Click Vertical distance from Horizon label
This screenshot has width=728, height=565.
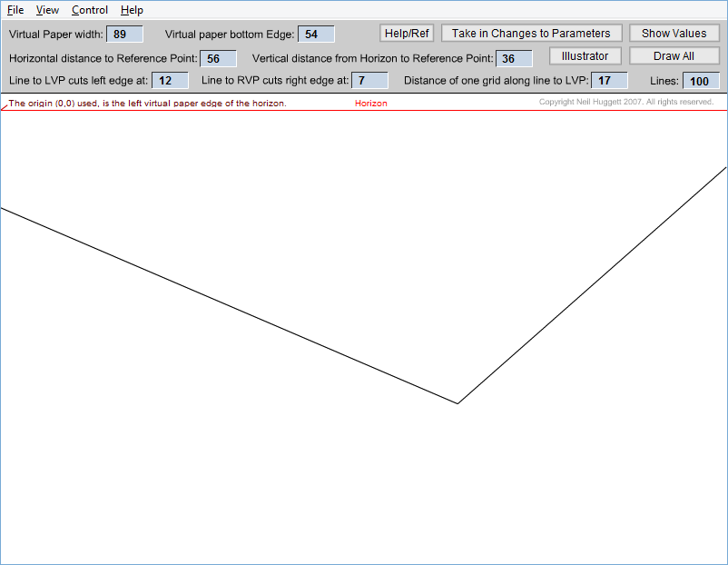pos(373,58)
